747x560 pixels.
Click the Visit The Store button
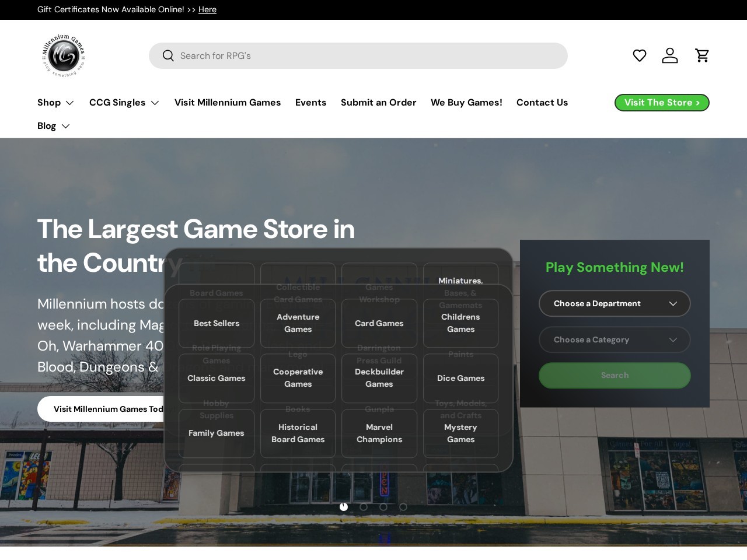(662, 103)
